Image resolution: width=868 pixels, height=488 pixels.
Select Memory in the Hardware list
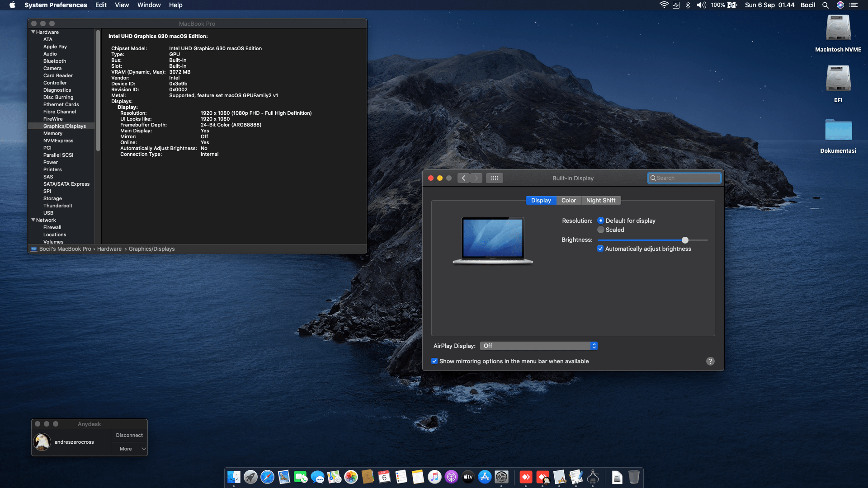click(x=53, y=133)
